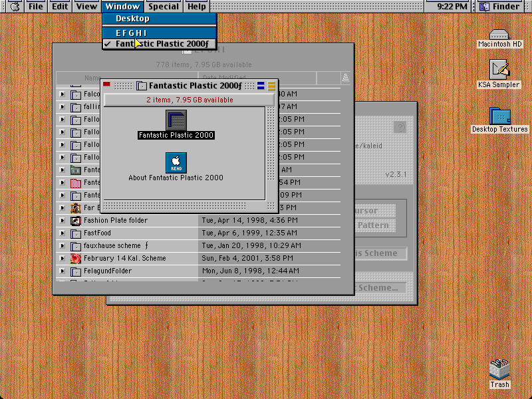This screenshot has width=532, height=399.
Task: Click the Finder application menu icon
Action: click(485, 7)
